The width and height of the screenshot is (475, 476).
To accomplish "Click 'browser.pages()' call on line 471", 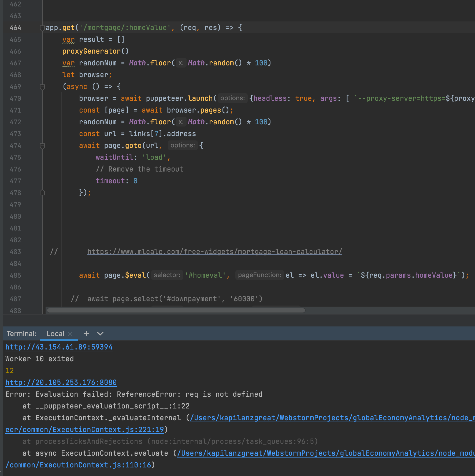I will pyautogui.click(x=198, y=110).
